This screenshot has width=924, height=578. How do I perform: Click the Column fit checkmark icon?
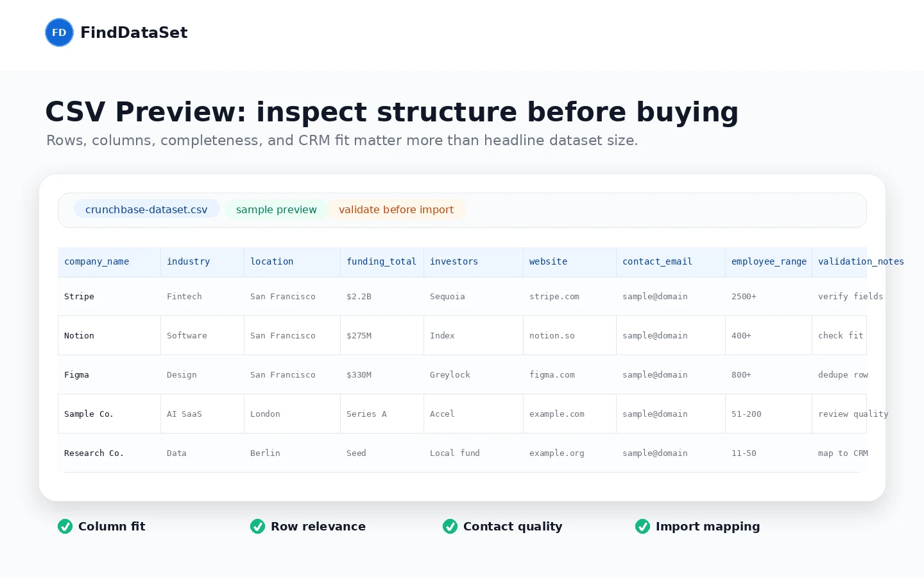pos(65,527)
